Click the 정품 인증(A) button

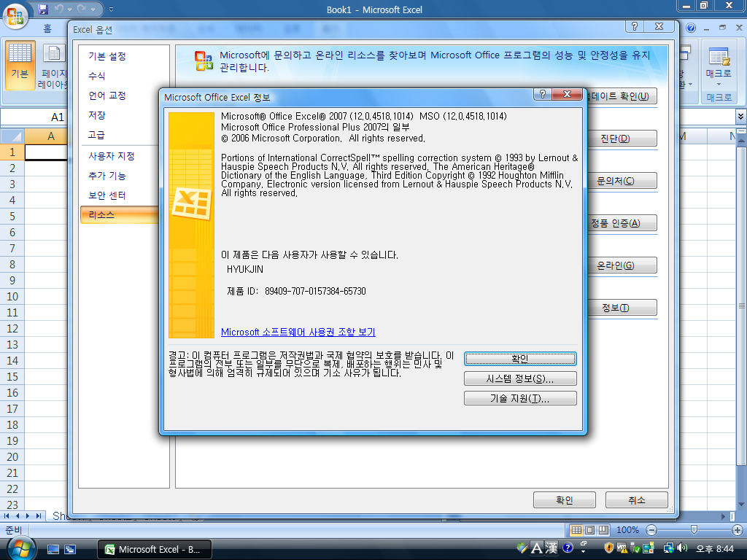point(622,223)
